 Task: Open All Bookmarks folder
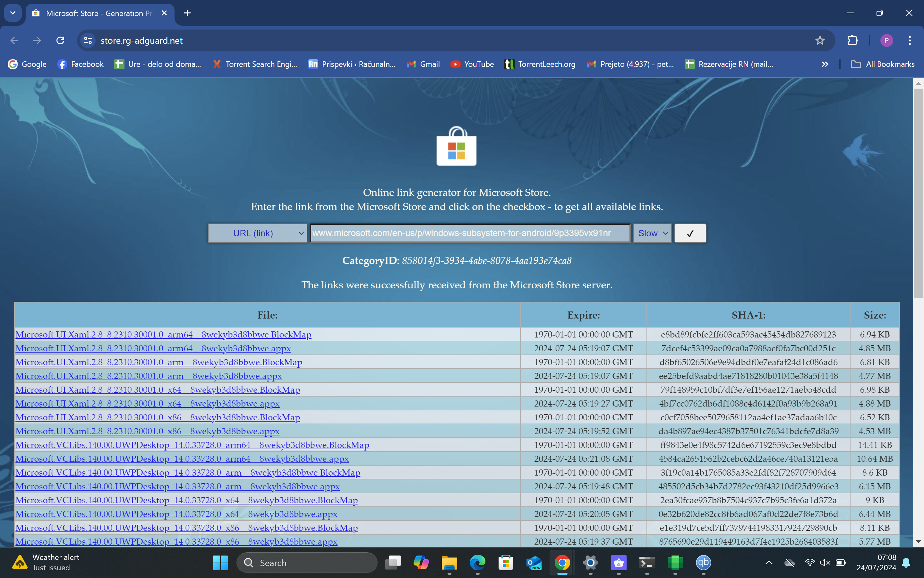click(882, 64)
